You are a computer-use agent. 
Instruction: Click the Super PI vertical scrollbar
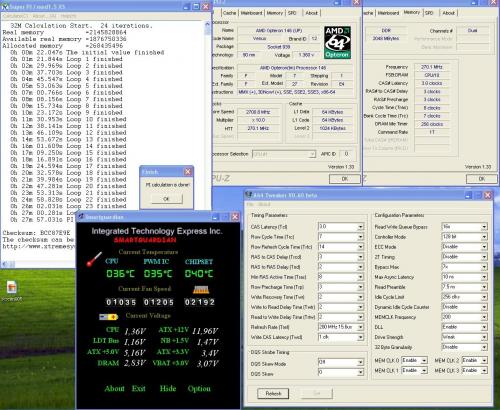(x=208, y=140)
